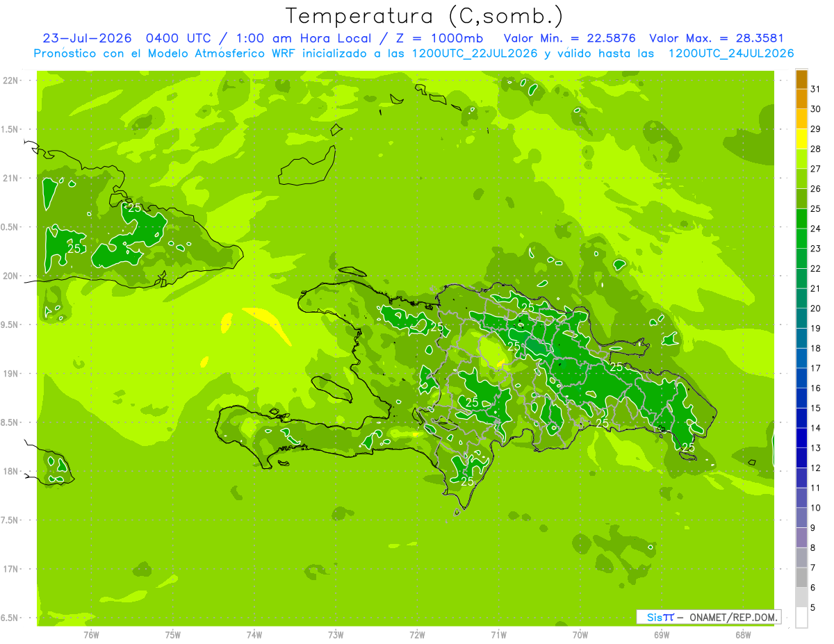Click longitude label "71W"
This screenshot has width=834, height=644.
(498, 634)
